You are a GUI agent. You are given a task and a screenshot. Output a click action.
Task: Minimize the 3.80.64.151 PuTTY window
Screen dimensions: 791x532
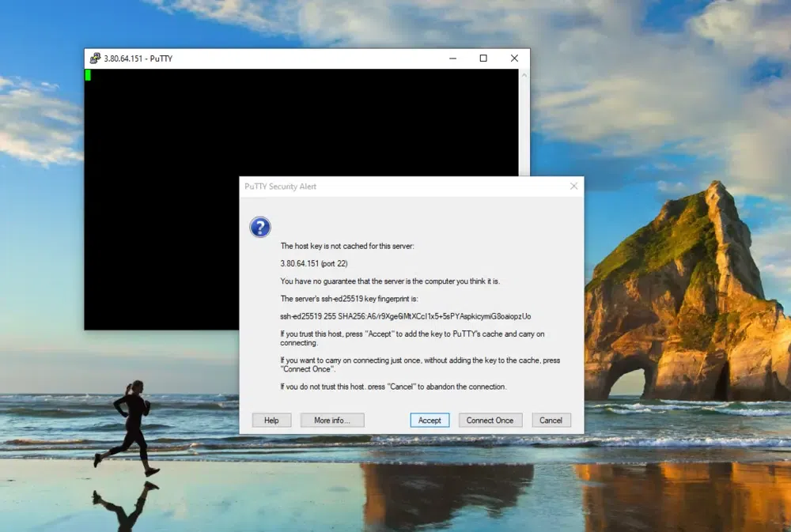click(453, 58)
